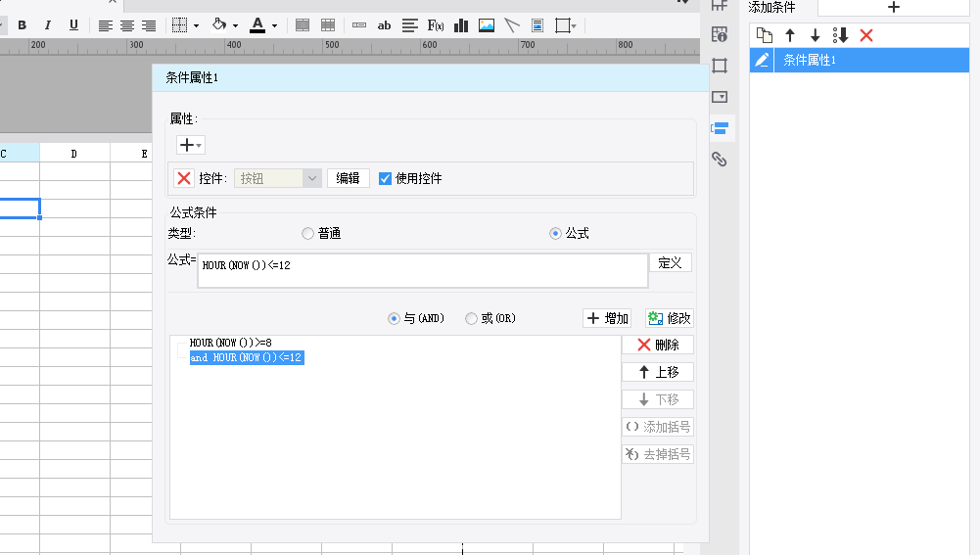This screenshot has width=980, height=555.
Task: Choose the 与 (AND) radio option
Action: click(394, 319)
